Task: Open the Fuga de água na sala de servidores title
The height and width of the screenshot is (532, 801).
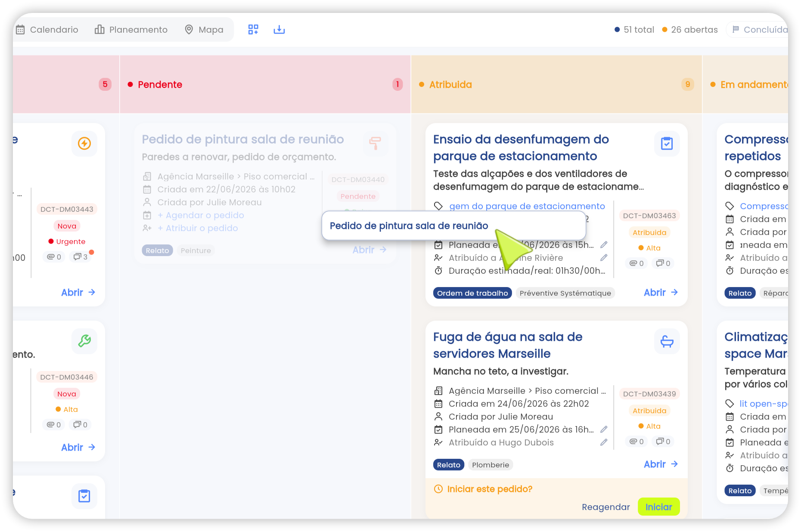Action: (x=508, y=345)
